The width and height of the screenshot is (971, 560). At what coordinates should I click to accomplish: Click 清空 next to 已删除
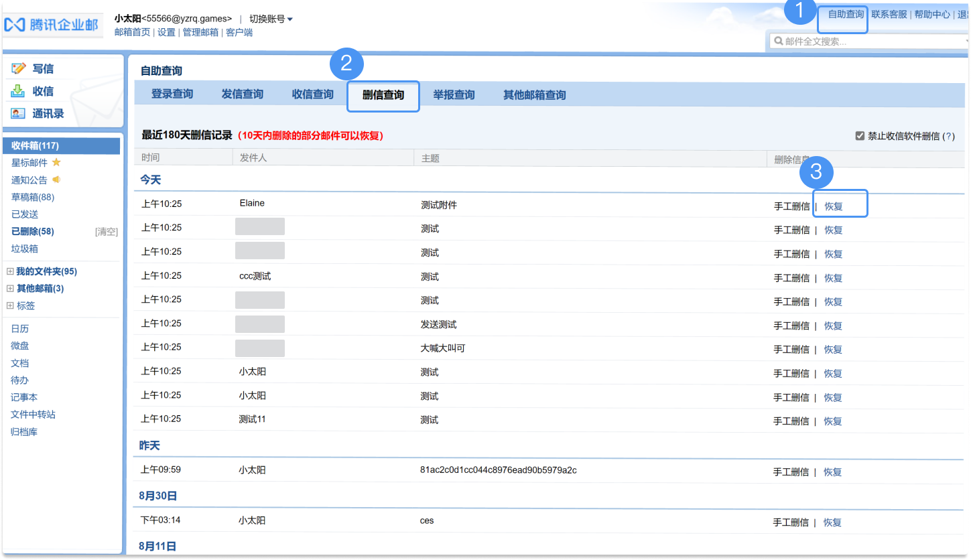(107, 232)
